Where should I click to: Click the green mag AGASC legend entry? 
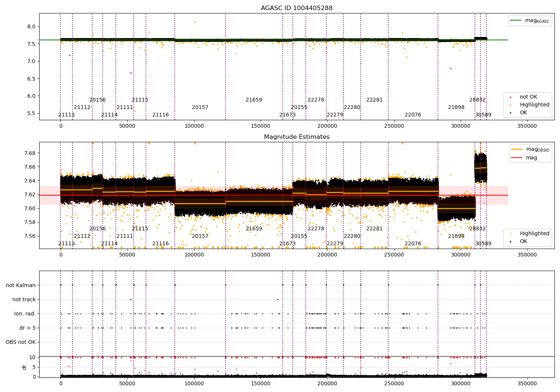tap(530, 21)
